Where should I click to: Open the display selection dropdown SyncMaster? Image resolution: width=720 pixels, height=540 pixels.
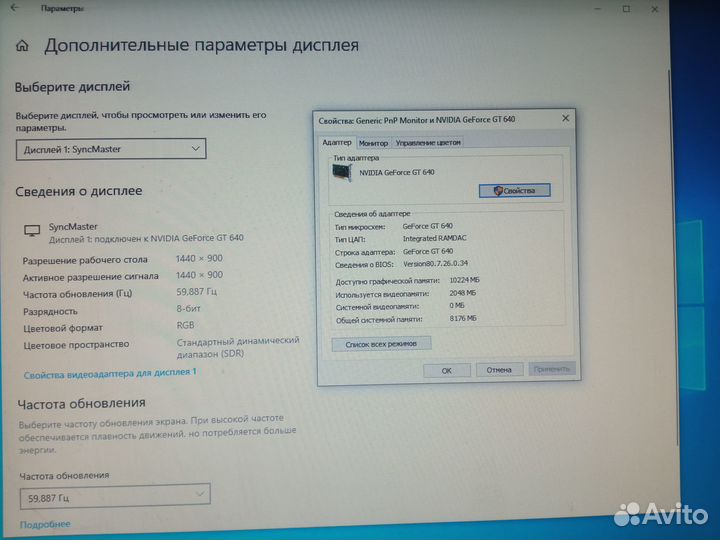click(x=111, y=149)
